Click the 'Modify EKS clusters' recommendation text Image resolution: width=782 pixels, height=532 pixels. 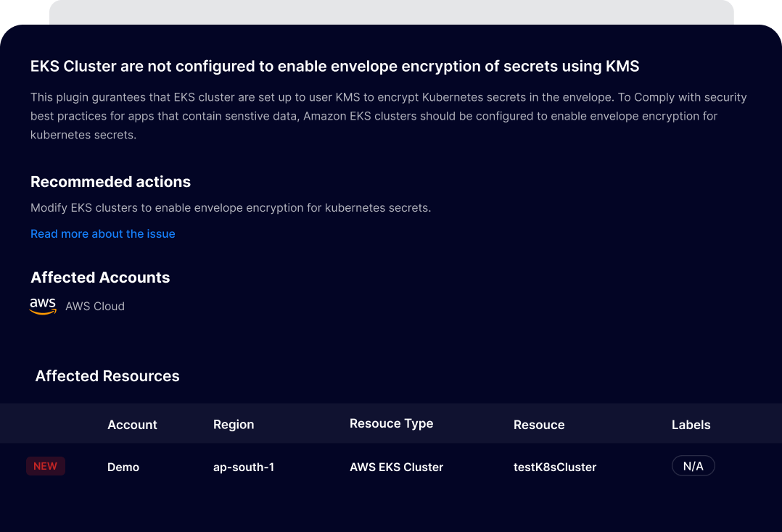coord(231,208)
